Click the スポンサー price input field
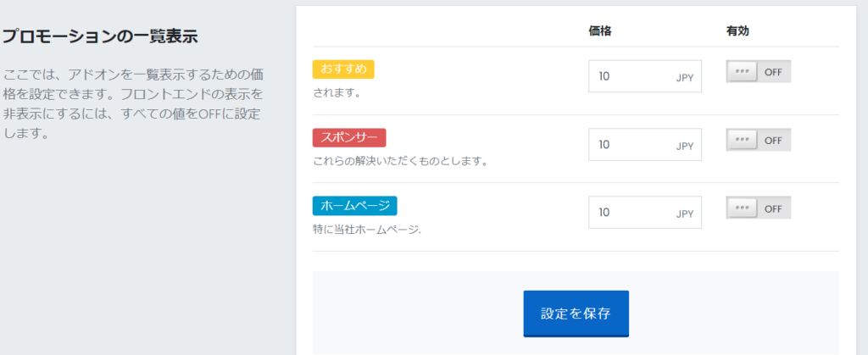The width and height of the screenshot is (868, 355). (x=645, y=144)
